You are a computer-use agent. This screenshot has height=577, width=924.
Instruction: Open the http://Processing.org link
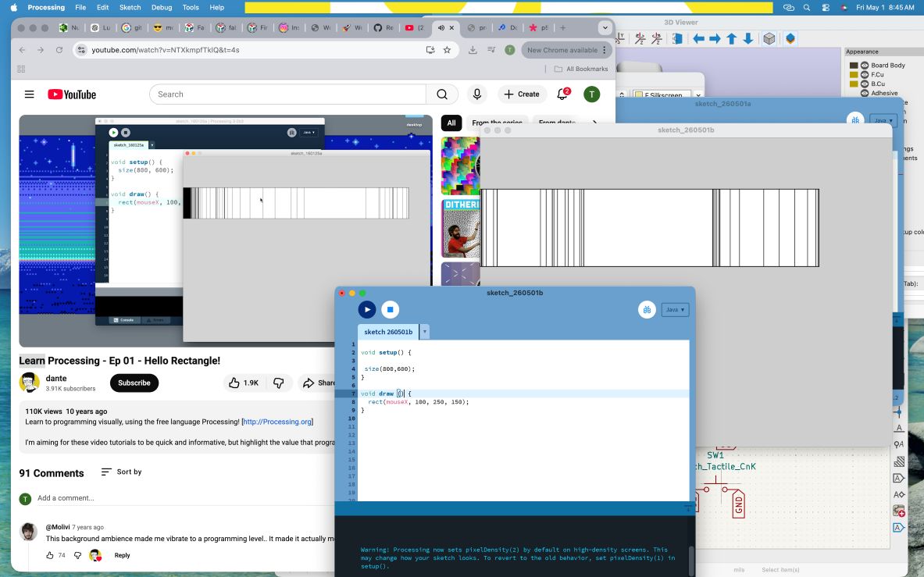277,422
